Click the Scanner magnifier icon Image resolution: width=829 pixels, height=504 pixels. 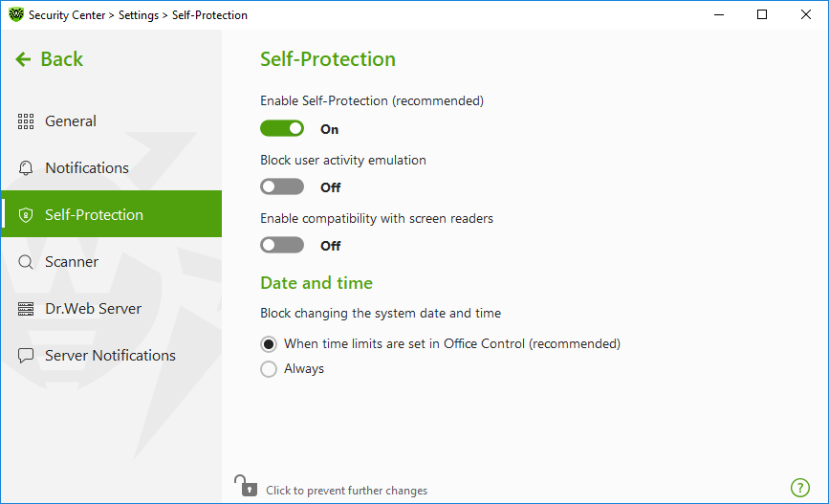26,262
